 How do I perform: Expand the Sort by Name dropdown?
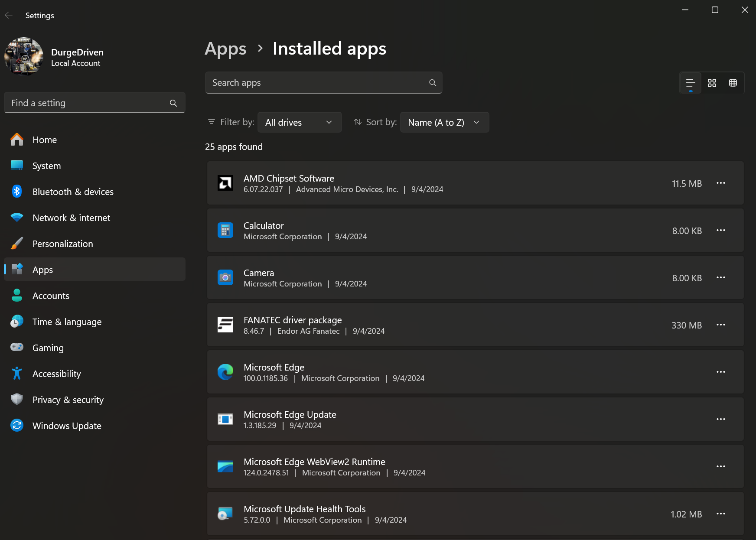pos(445,123)
